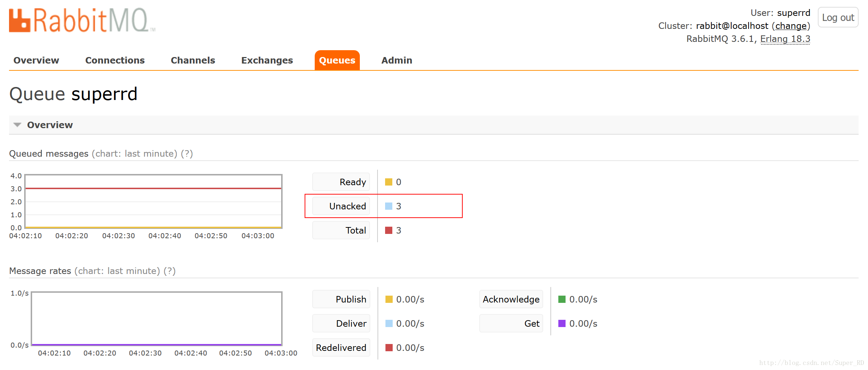Click the RabbitMQ 3.6.1 version text
868x370 pixels.
click(x=721, y=39)
